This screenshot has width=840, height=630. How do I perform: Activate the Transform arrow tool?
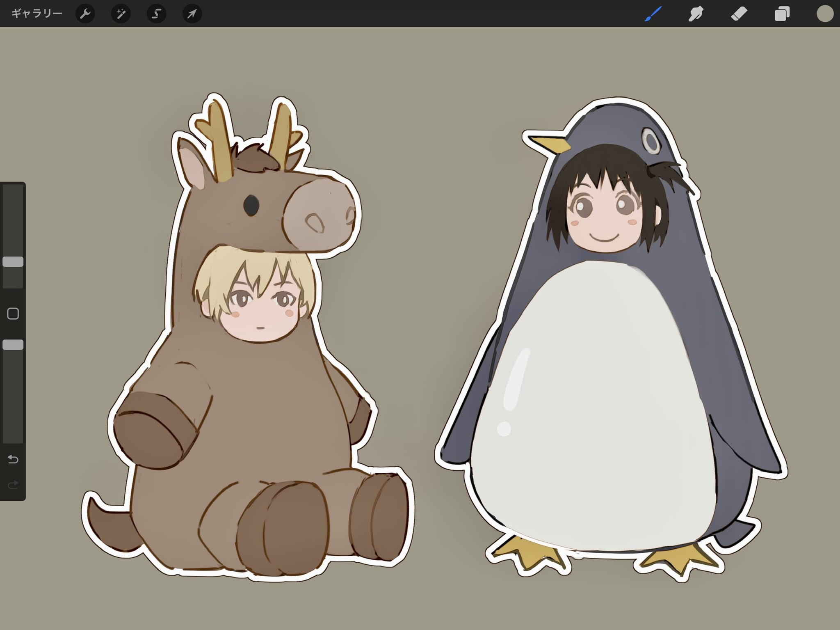(x=192, y=14)
